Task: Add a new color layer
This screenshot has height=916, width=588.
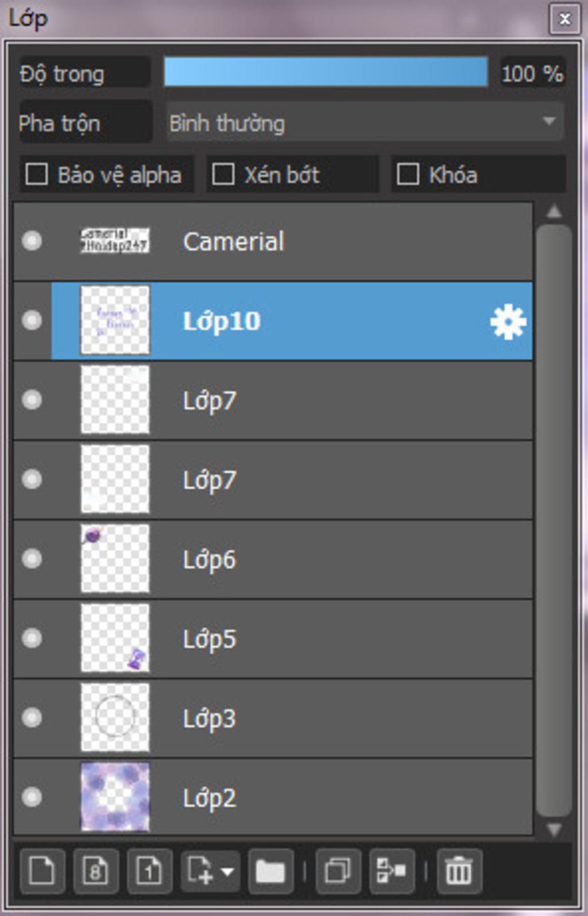Action: point(42,871)
